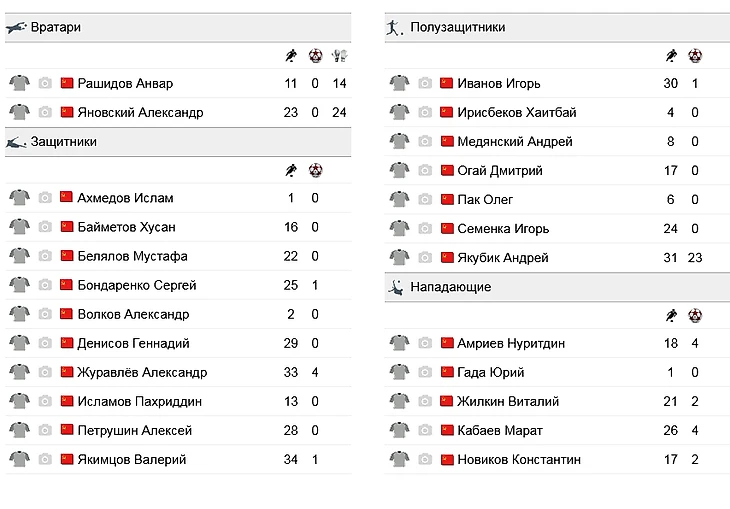Click the flag icon beside Якубик Андрей
The image size is (730, 509).
pyautogui.click(x=447, y=258)
